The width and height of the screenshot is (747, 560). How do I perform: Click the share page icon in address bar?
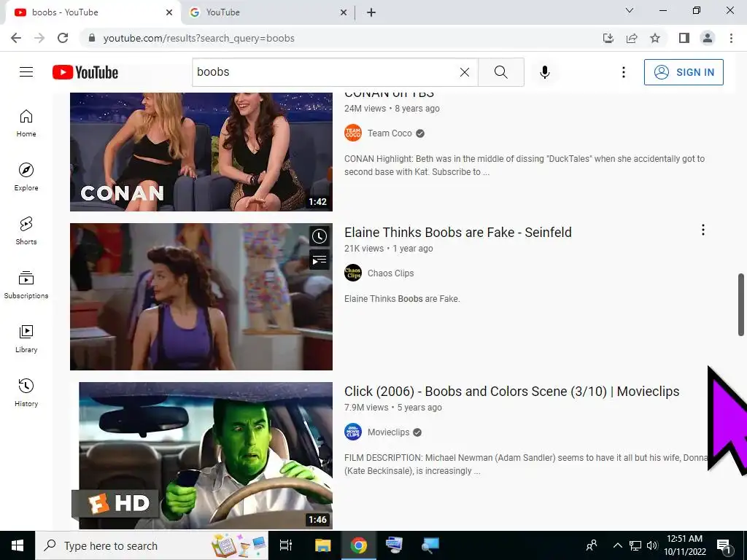(x=632, y=38)
